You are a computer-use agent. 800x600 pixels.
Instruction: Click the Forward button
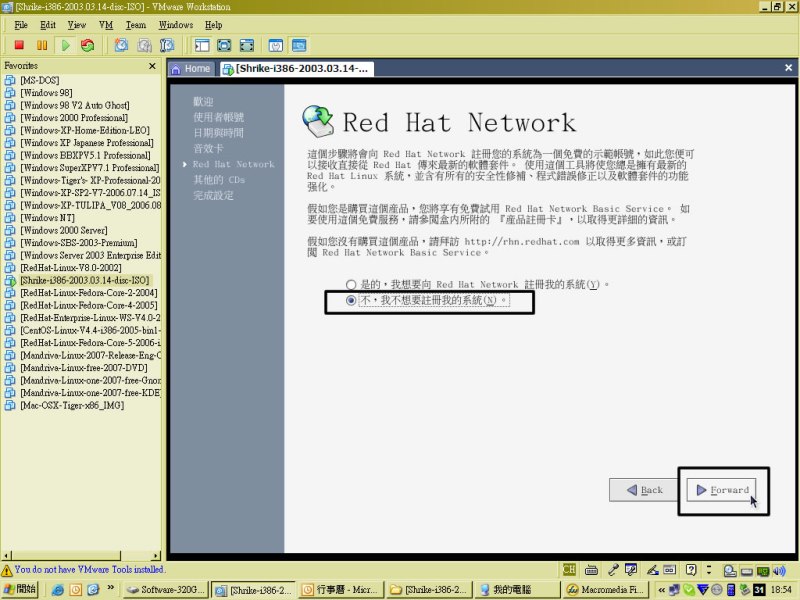(721, 490)
